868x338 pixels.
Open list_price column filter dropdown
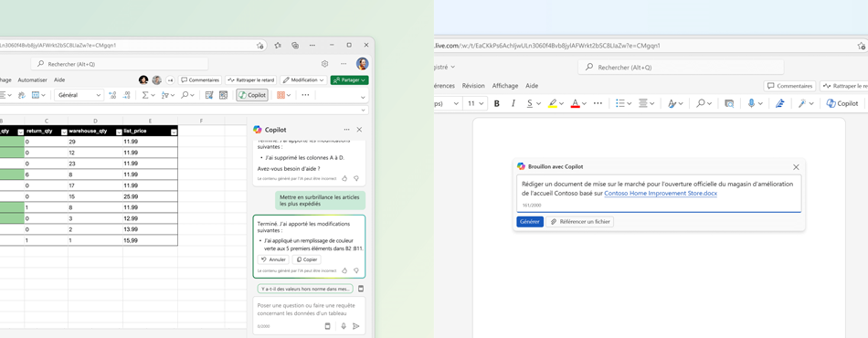click(x=174, y=132)
